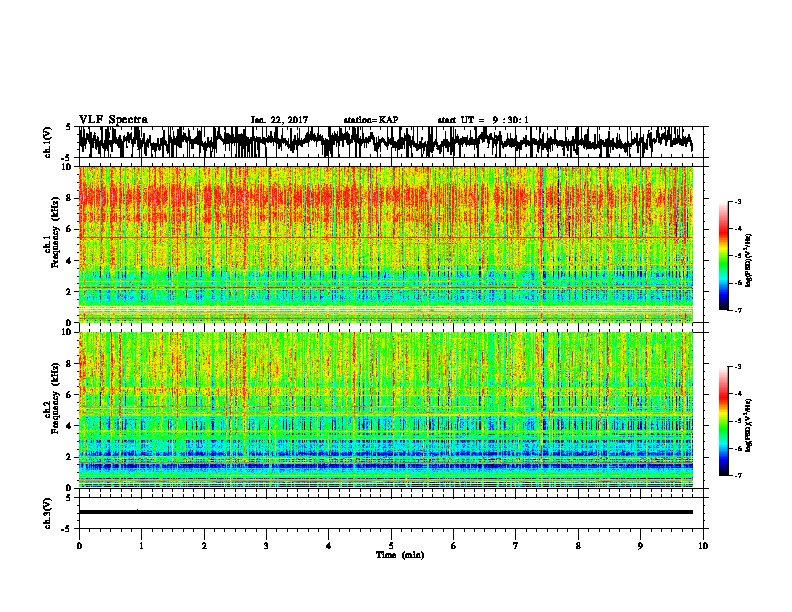Click the '8' kHz tick on ch.1 frequency axis

69,198
